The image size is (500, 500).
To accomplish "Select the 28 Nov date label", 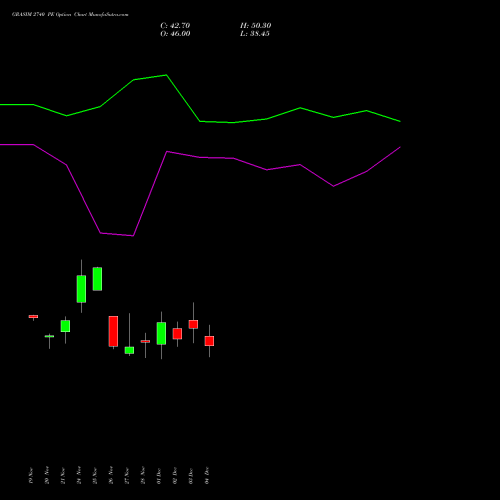I will (143, 475).
